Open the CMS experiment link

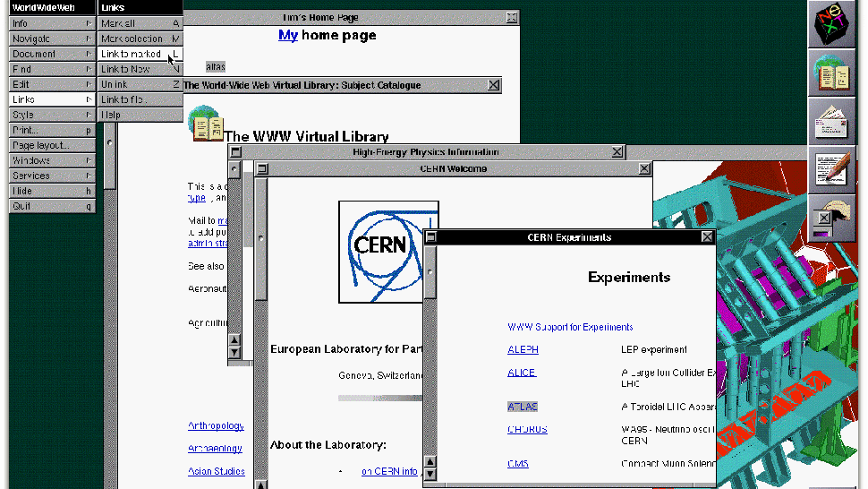pos(517,464)
